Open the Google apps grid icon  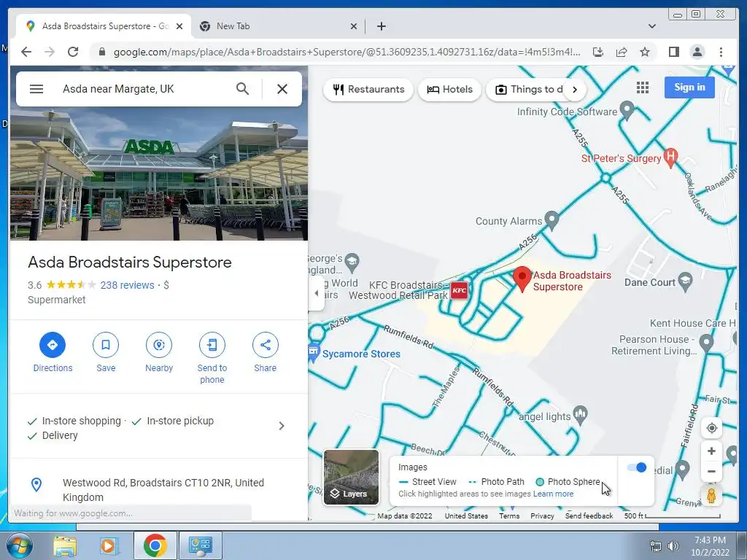coord(643,87)
